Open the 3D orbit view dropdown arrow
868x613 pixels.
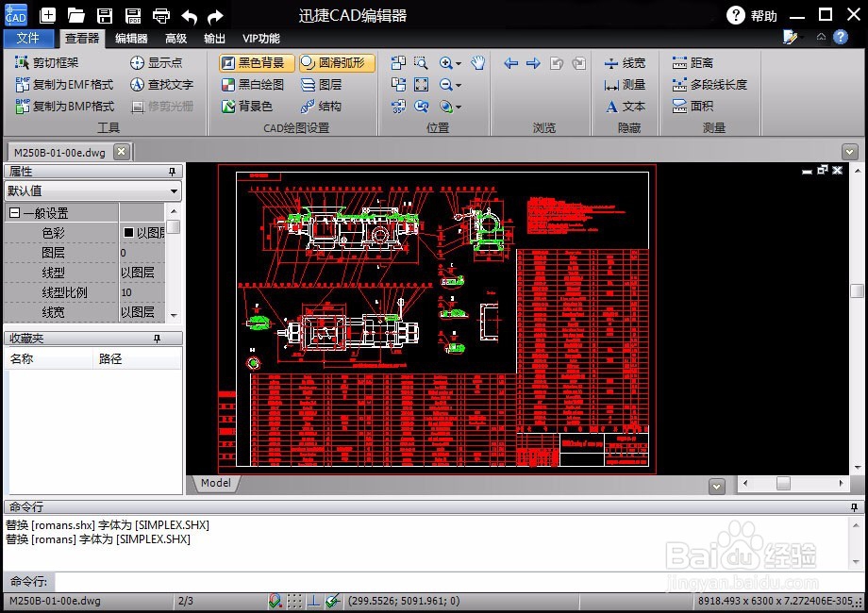tap(459, 107)
